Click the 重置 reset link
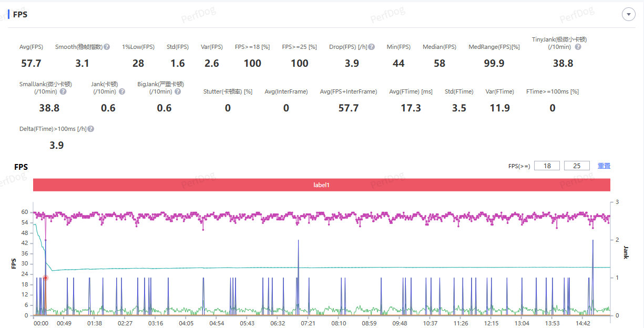The width and height of the screenshot is (644, 328). (x=604, y=166)
